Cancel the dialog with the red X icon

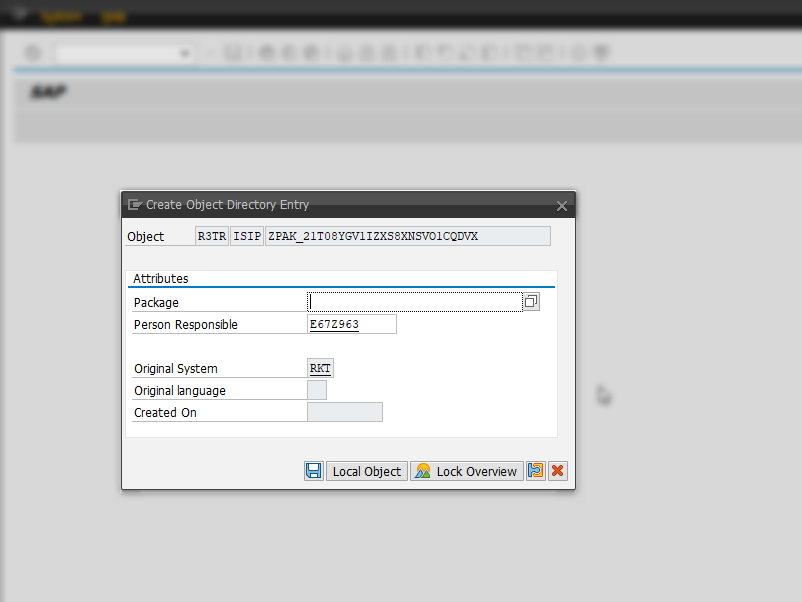(558, 471)
